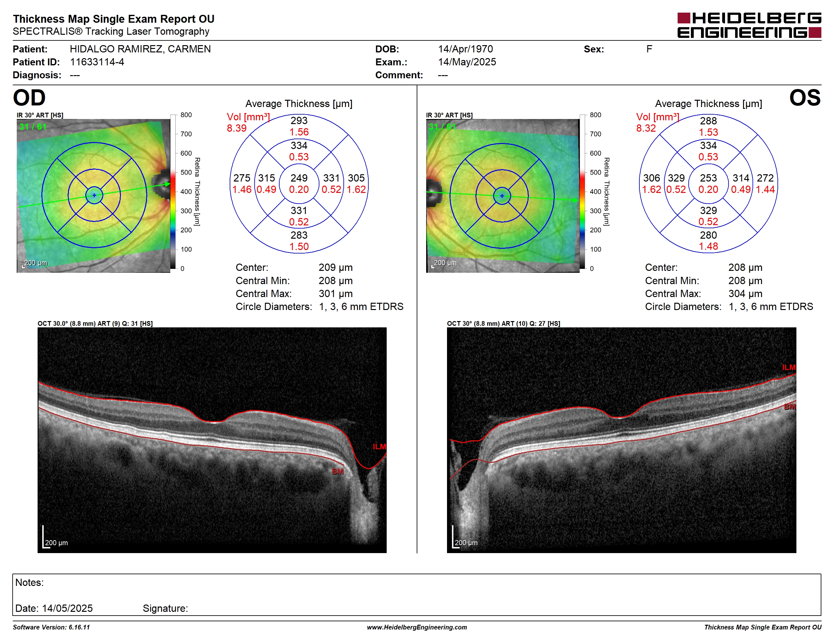Click the Heidelberg Engineering logo

point(749,25)
